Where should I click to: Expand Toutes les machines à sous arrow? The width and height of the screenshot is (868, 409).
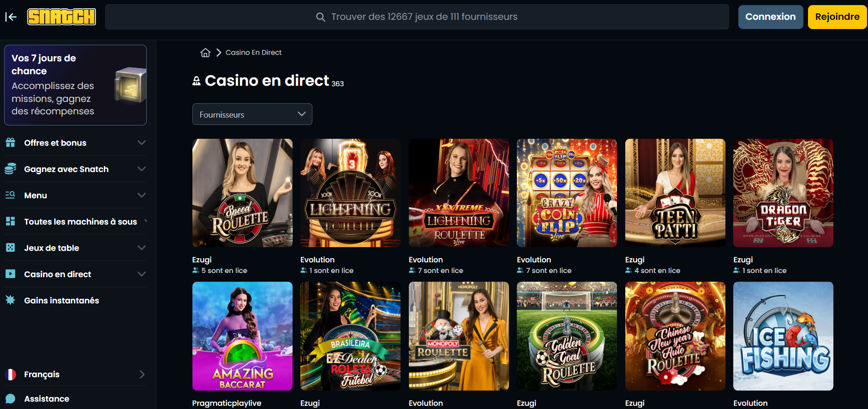pyautogui.click(x=145, y=221)
